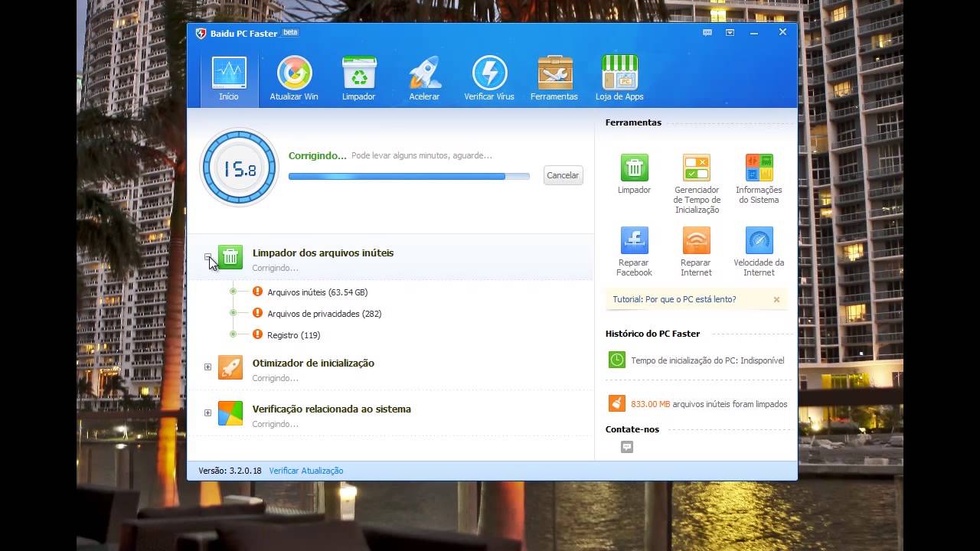Open the Loja de Apps store tab

(619, 80)
